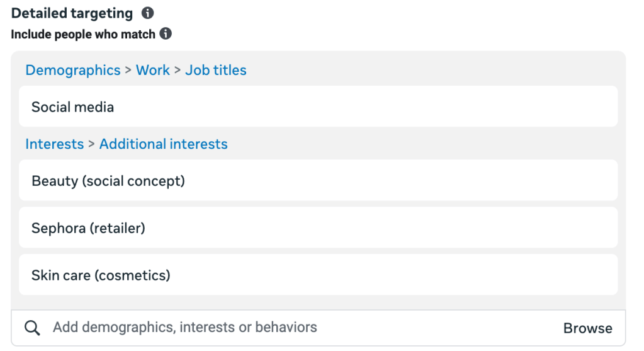Open the Work breadcrumb link
The image size is (644, 351).
153,71
